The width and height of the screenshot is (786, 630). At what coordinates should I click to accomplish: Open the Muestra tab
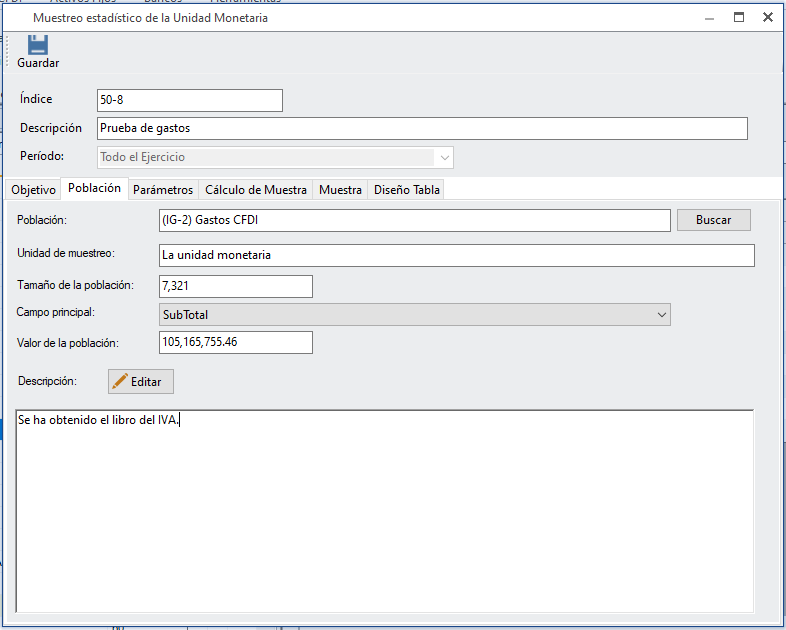pyautogui.click(x=340, y=190)
